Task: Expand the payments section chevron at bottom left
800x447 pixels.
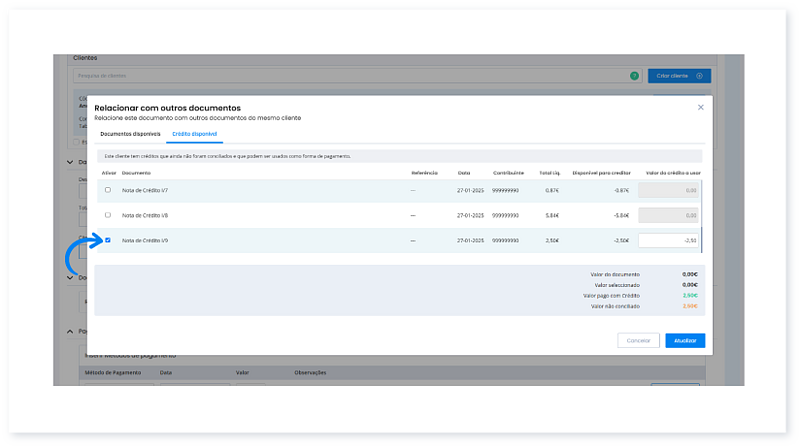Action: pyautogui.click(x=69, y=331)
